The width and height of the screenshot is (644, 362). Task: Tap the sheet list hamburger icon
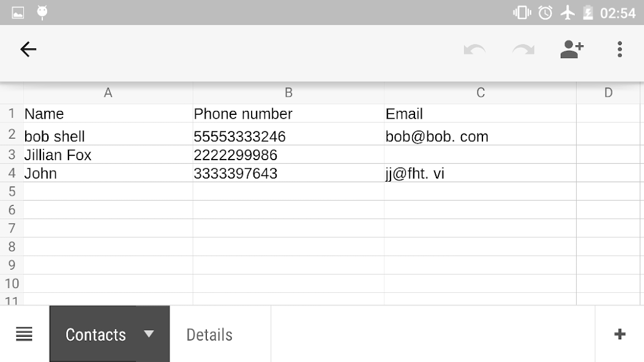[23, 334]
